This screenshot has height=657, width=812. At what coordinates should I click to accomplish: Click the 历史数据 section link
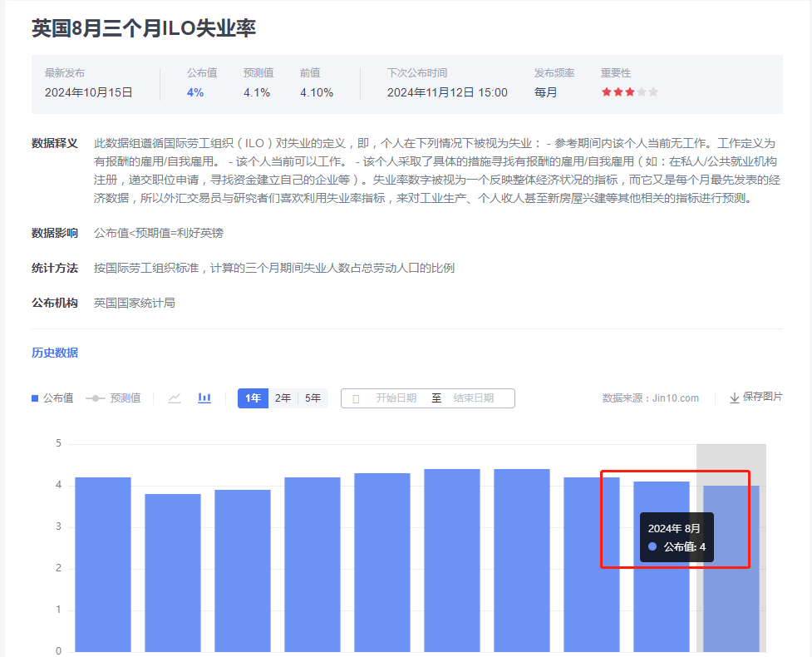[x=55, y=353]
